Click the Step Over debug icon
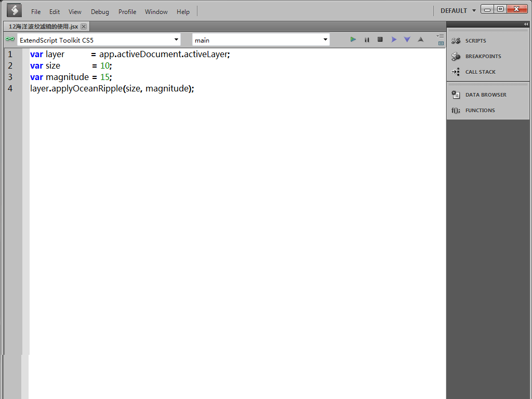 click(394, 39)
